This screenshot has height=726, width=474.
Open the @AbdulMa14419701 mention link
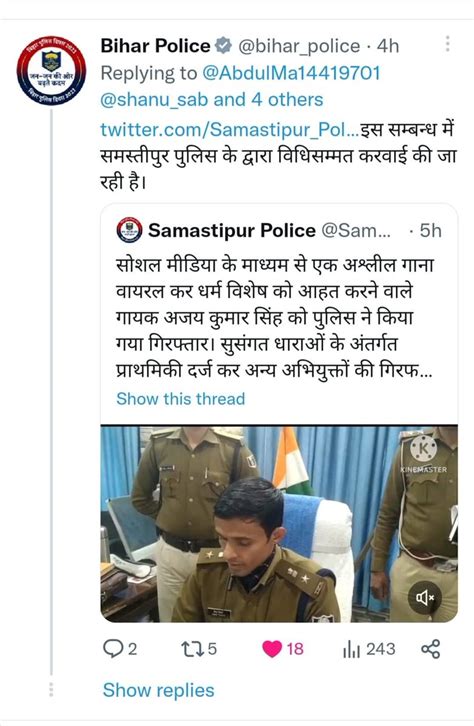pos(291,73)
